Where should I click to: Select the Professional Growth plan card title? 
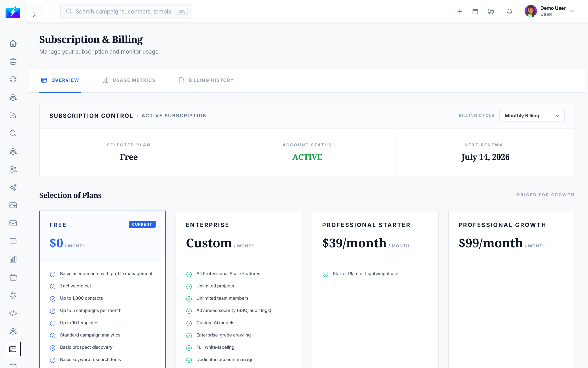502,225
